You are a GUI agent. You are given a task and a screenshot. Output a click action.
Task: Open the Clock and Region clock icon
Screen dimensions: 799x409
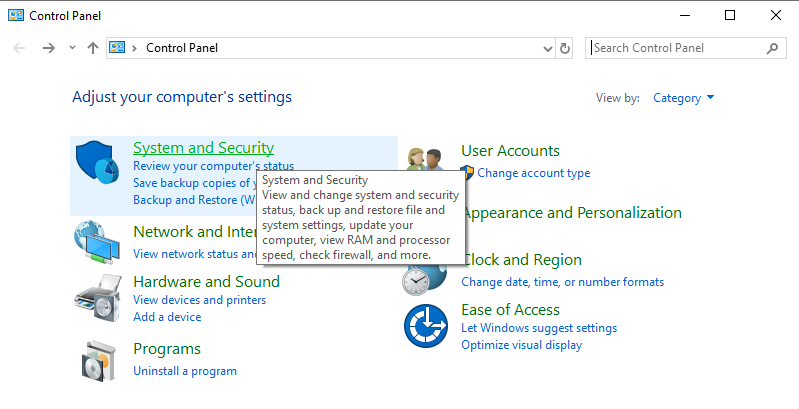pos(424,280)
